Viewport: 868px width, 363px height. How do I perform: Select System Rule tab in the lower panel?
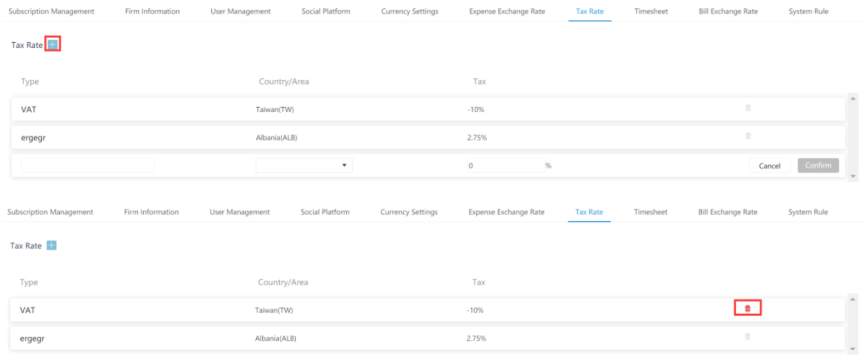coord(808,212)
